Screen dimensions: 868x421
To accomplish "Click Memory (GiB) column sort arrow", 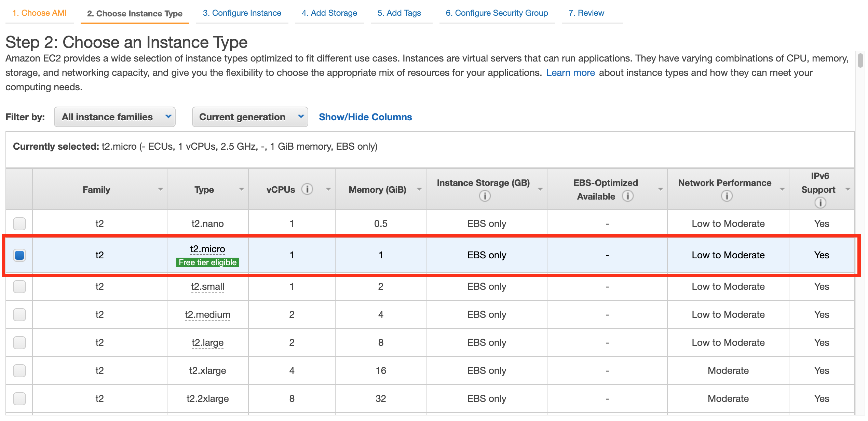I will [x=419, y=189].
